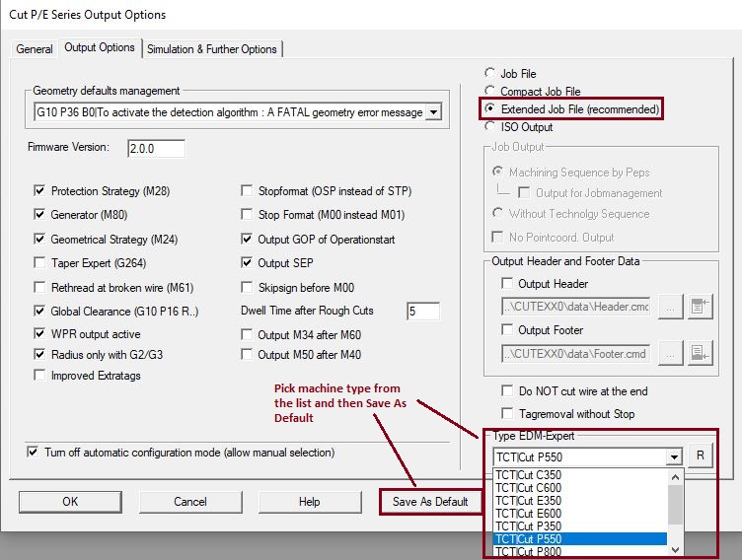Select TCT|Cut E600 from list
This screenshot has height=560, width=742.
click(x=580, y=514)
